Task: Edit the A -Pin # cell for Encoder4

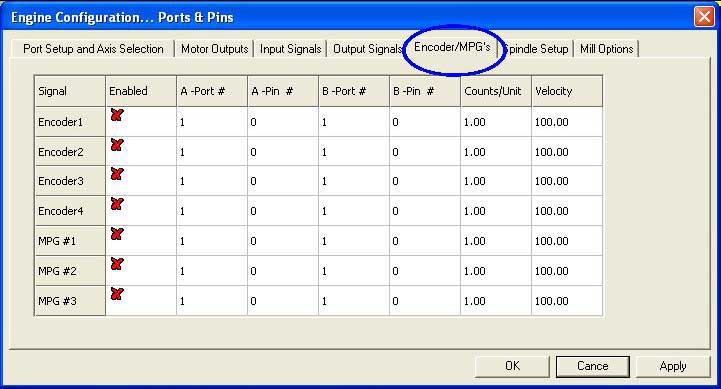Action: [x=283, y=211]
